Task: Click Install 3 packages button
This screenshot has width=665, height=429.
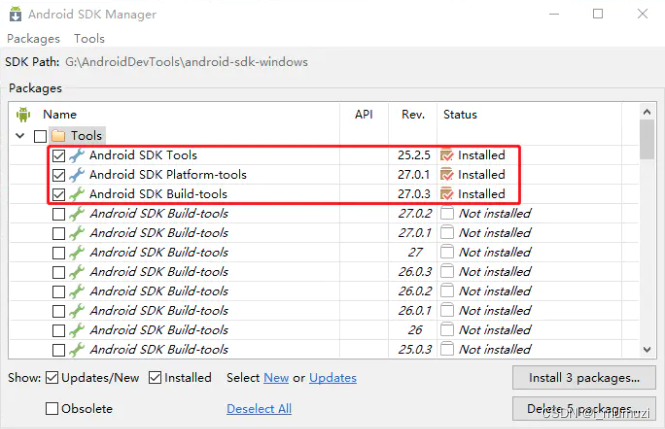Action: 584,378
